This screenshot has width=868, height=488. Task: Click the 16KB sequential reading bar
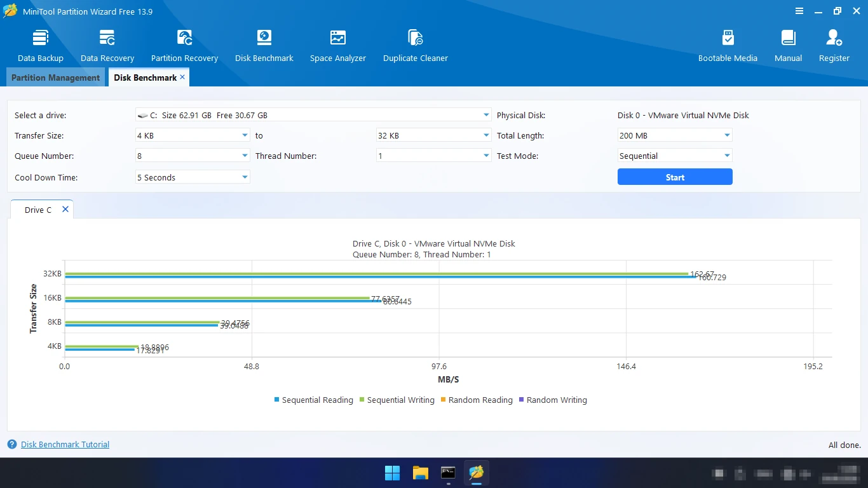[222, 301]
